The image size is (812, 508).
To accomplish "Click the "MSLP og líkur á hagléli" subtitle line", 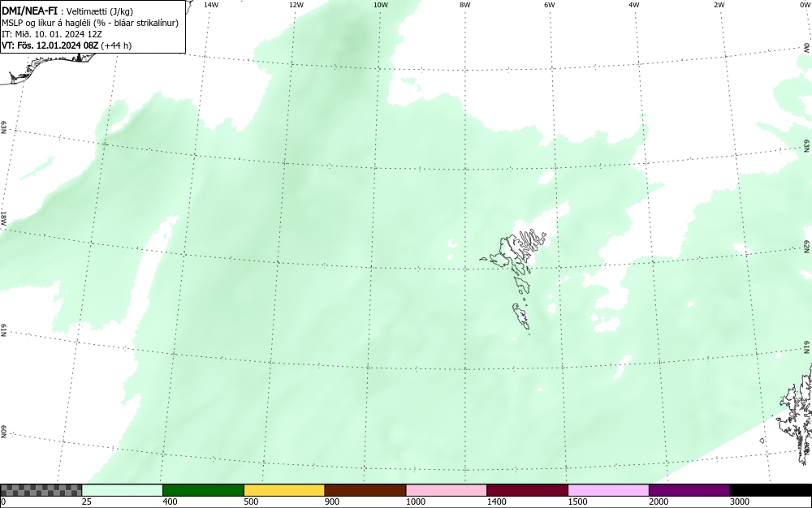I will [x=90, y=23].
